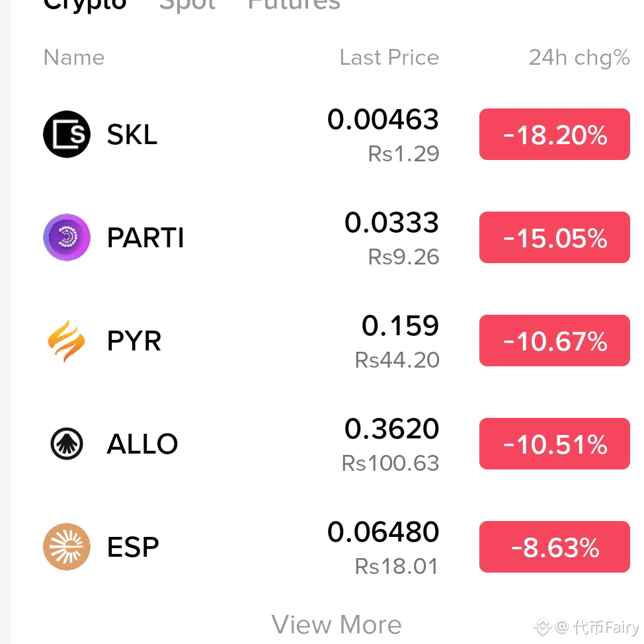Tap the ALLO shell logo icon
Viewport: 644px width, 644px height.
pyautogui.click(x=67, y=444)
